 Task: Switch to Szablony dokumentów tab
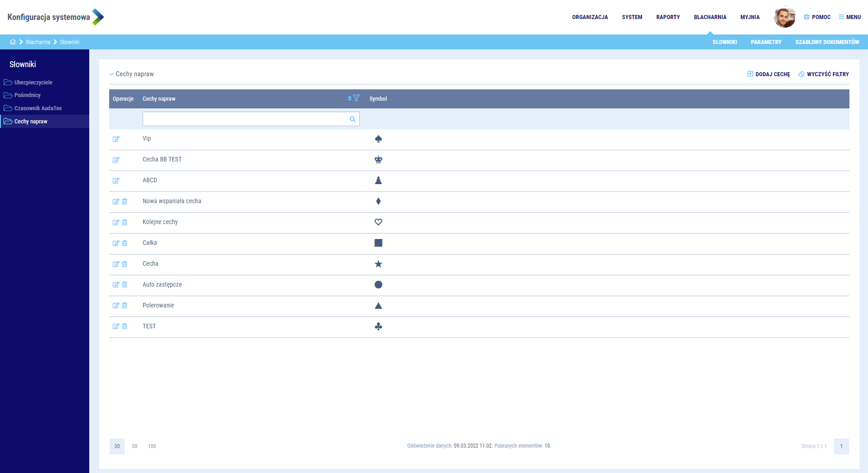point(827,42)
